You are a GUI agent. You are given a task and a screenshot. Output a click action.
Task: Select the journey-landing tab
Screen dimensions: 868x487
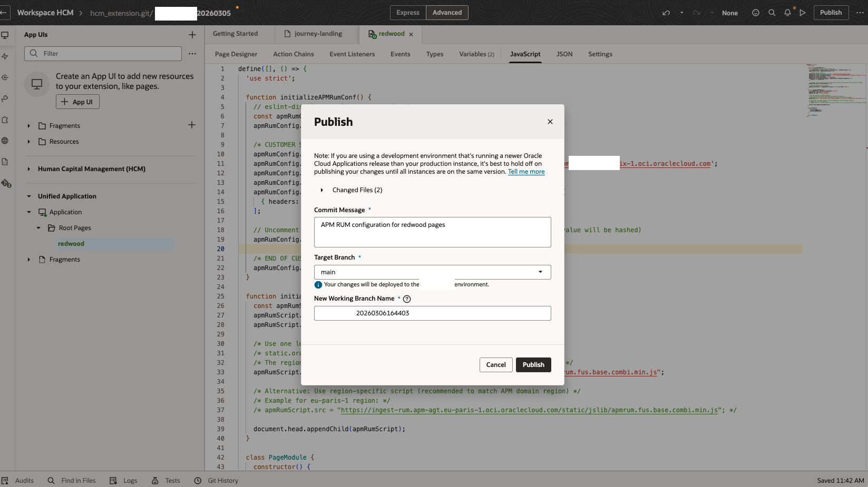pyautogui.click(x=316, y=33)
